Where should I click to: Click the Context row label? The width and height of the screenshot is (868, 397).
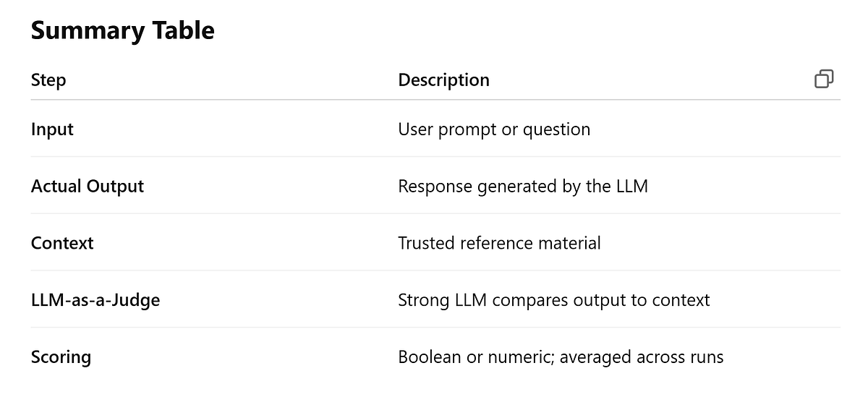(x=62, y=243)
